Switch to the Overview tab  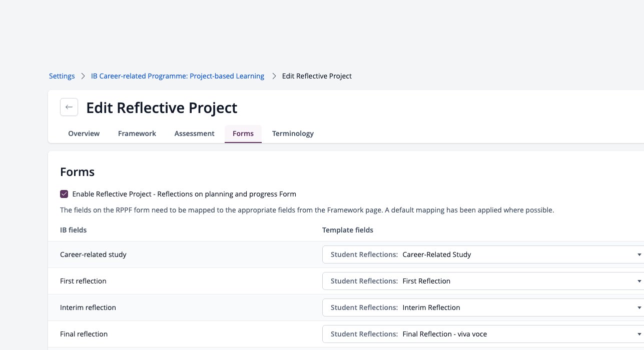click(84, 133)
